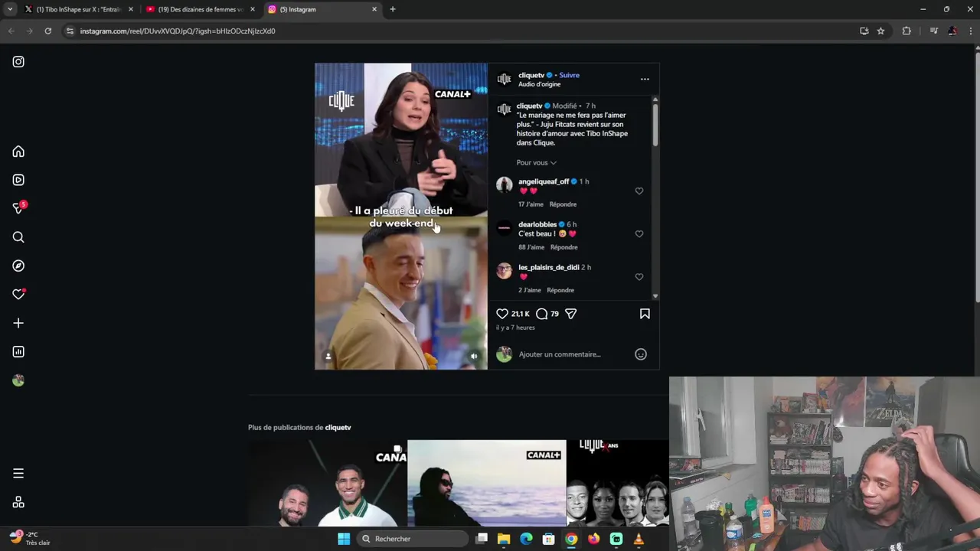This screenshot has width=980, height=551.
Task: Save the reel with bookmark icon
Action: (645, 314)
